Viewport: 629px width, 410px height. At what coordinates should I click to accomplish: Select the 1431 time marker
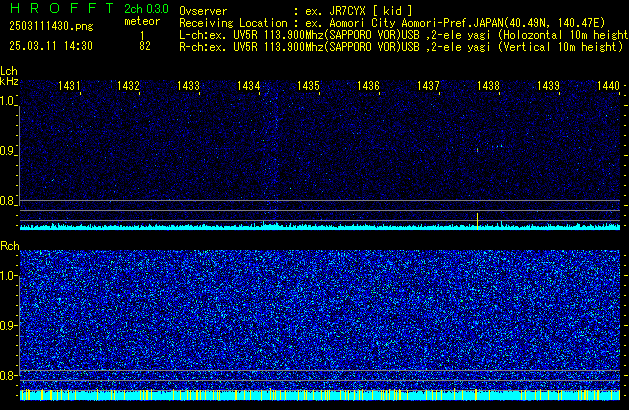coord(69,86)
